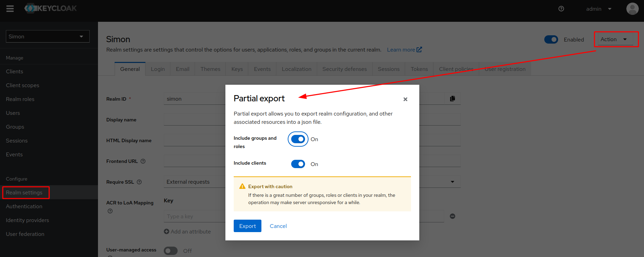Switch to the realm Sessions tab
This screenshot has height=257, width=644.
pyautogui.click(x=389, y=69)
